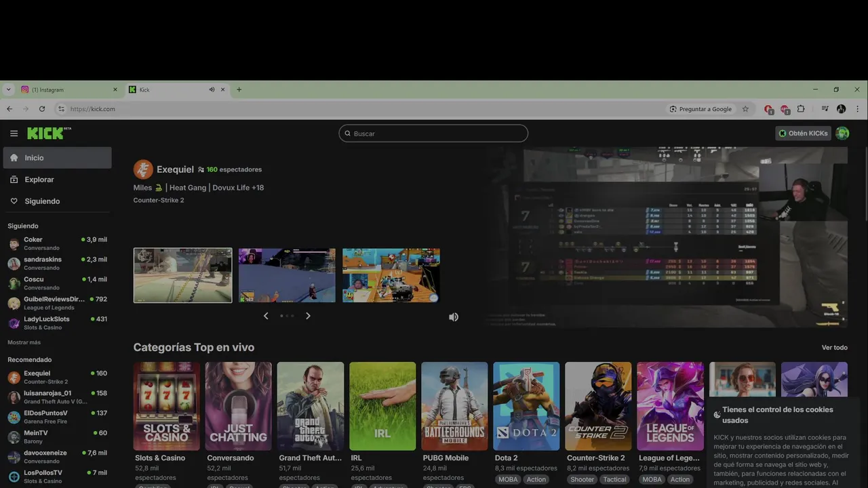Click the Obtén KICKs button

(803, 134)
